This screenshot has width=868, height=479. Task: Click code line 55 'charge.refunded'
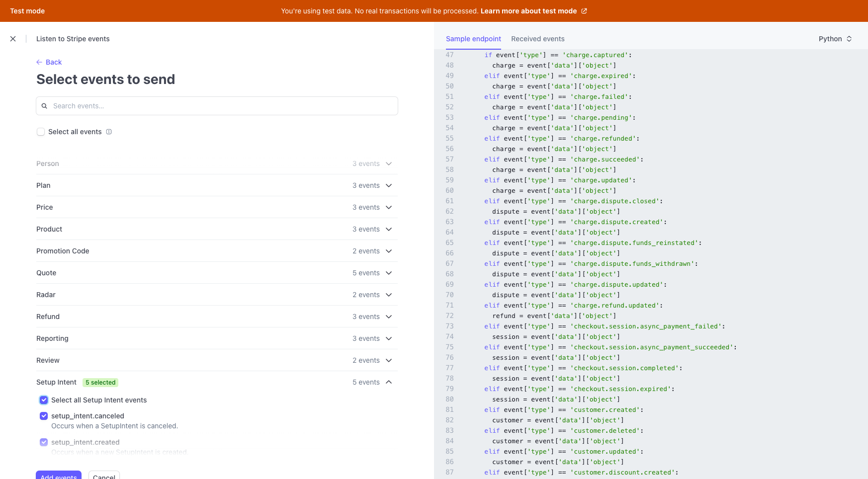[562, 139]
